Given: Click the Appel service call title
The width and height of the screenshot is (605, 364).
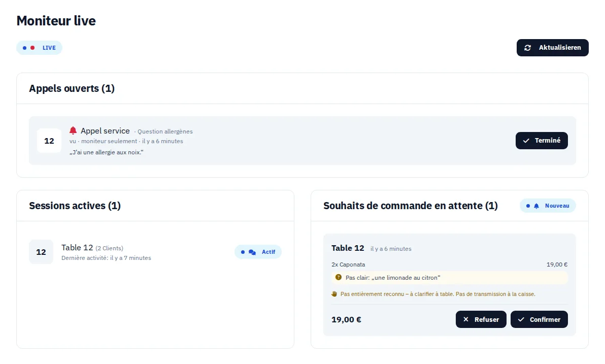Looking at the screenshot, I should pyautogui.click(x=105, y=131).
